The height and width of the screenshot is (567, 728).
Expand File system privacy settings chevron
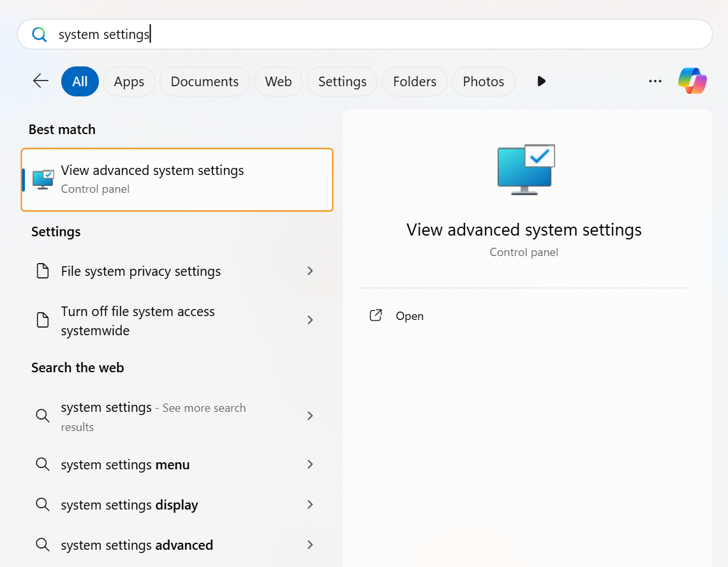tap(310, 271)
